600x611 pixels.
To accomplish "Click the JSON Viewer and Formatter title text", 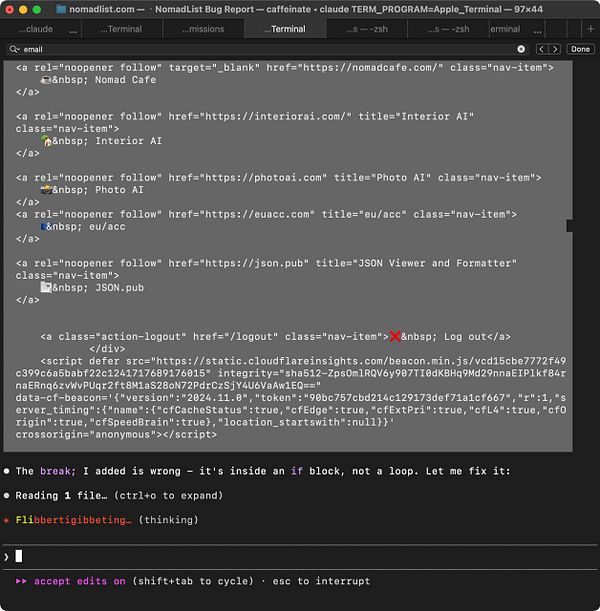I will (x=434, y=263).
